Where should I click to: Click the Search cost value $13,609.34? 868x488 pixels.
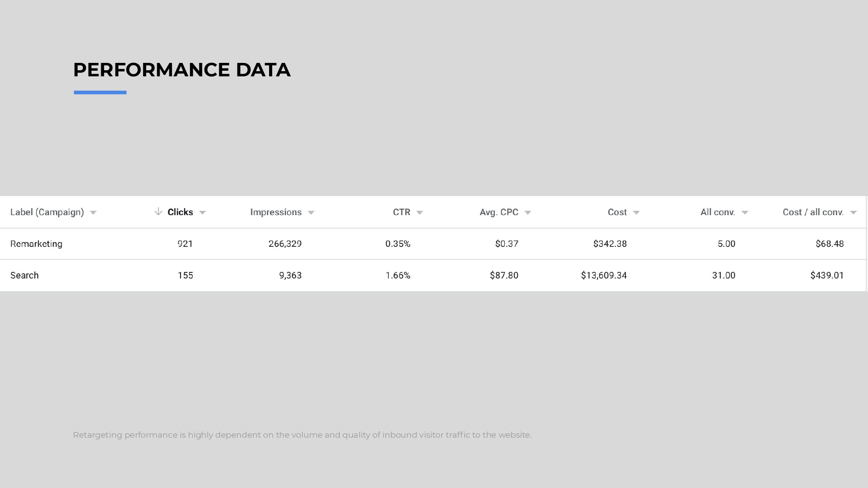point(604,275)
